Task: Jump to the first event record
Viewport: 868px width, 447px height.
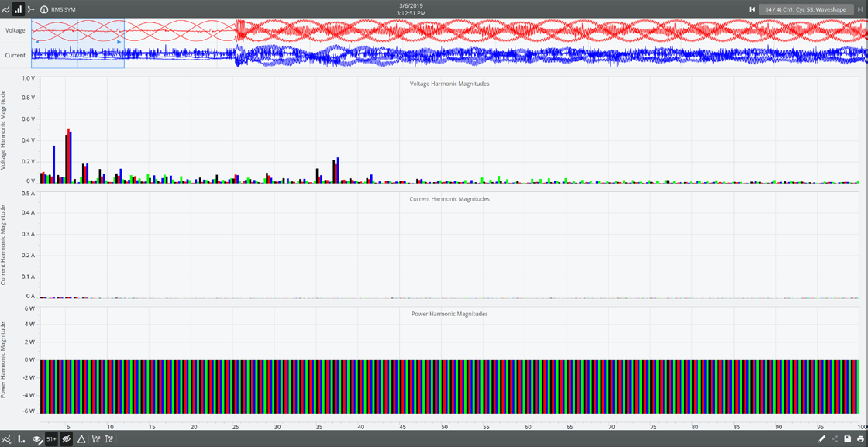Action: click(x=752, y=9)
